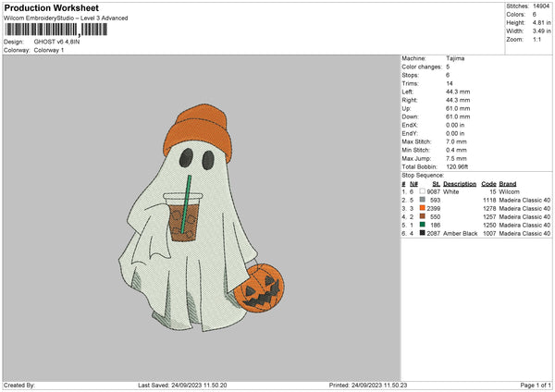This screenshot has height=392, width=555.
Task: Click the 'Color changes:' label
Action: click(x=422, y=67)
